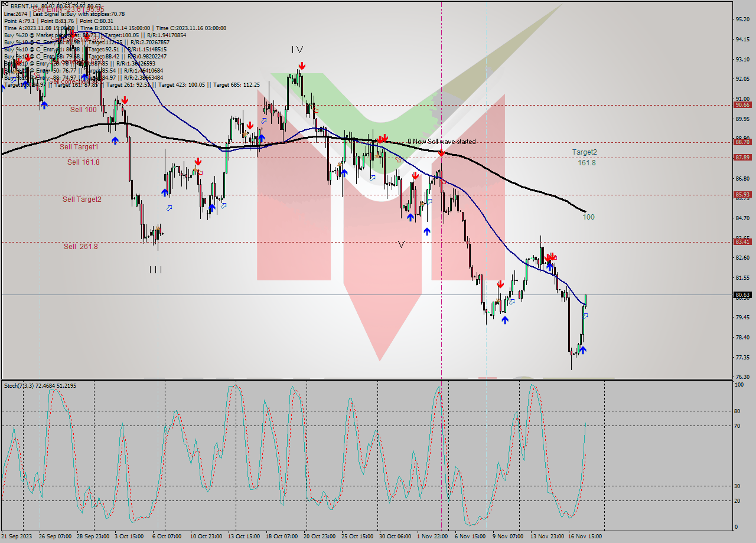The image size is (756, 543).
Task: Click the 88.70 red price tag
Action: pyautogui.click(x=742, y=142)
